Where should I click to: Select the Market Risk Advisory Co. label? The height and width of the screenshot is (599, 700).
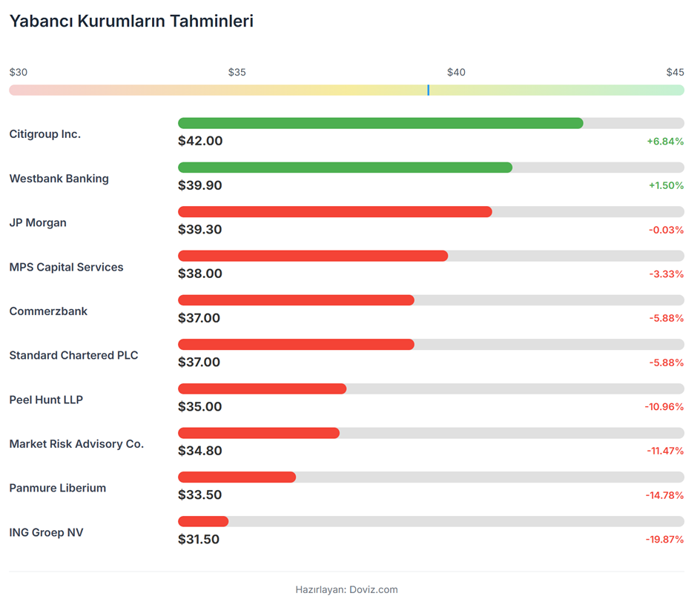[76, 444]
